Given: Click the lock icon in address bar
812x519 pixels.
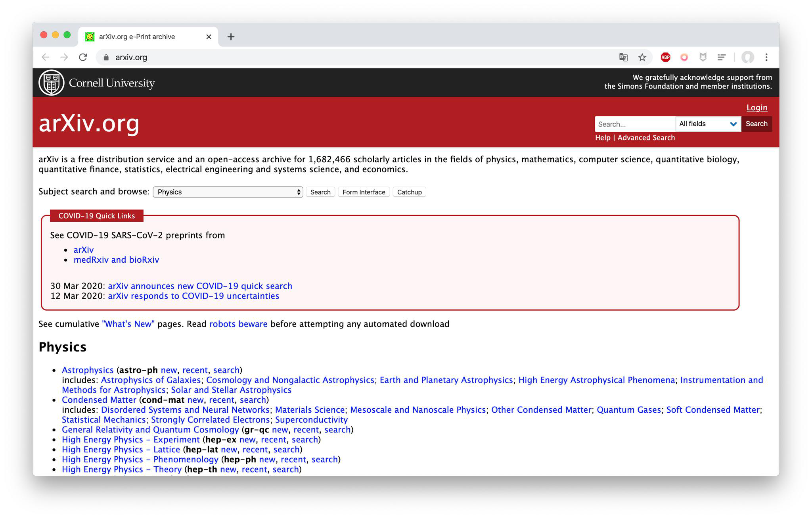Looking at the screenshot, I should pyautogui.click(x=106, y=58).
